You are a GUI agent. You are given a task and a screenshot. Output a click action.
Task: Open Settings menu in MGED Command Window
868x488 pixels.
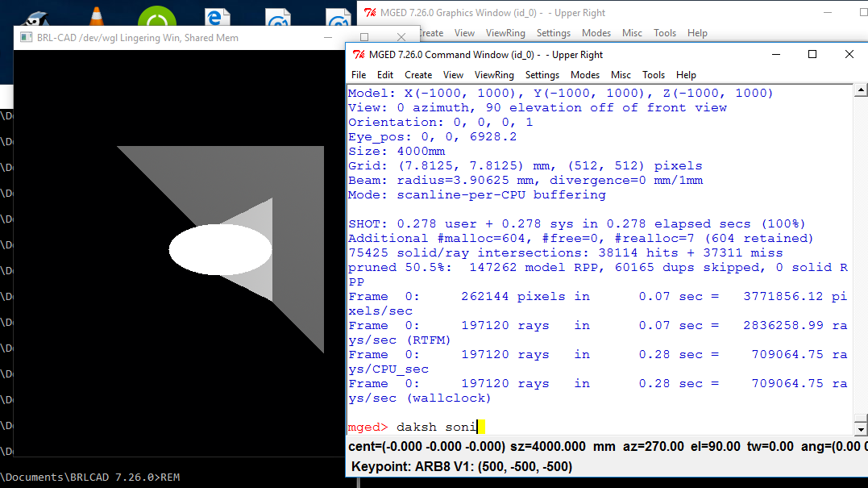(x=542, y=75)
